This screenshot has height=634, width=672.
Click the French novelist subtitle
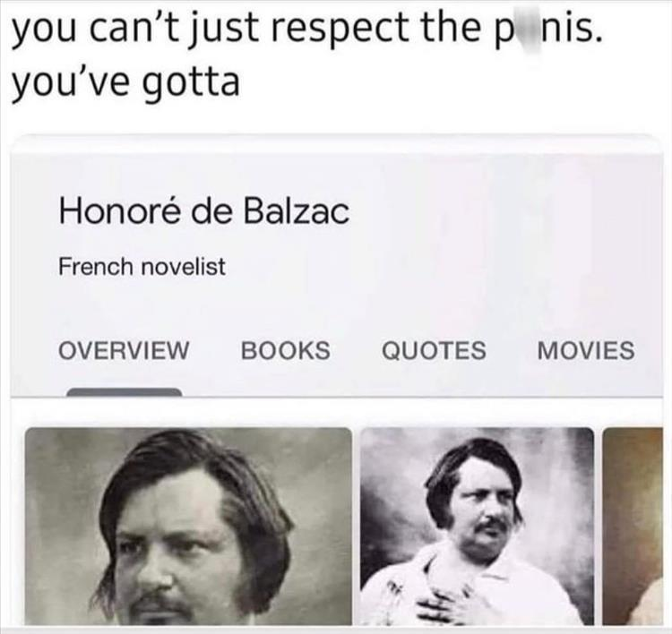point(142,267)
